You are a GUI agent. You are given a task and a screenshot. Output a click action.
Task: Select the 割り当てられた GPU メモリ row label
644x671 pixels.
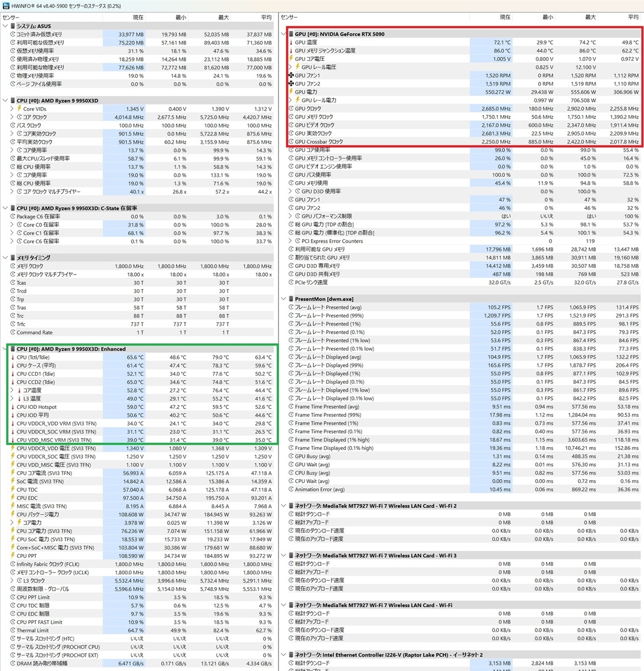(323, 258)
